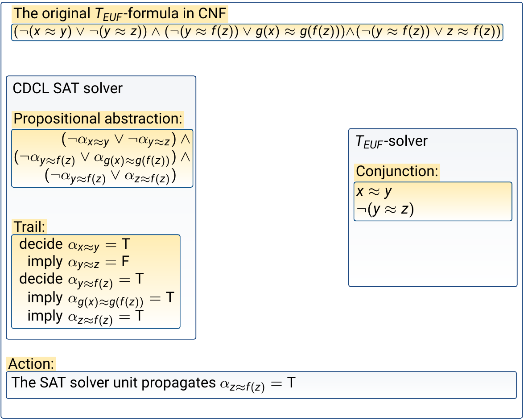Click trail entry 'imply α y≈z = F'

78,262
